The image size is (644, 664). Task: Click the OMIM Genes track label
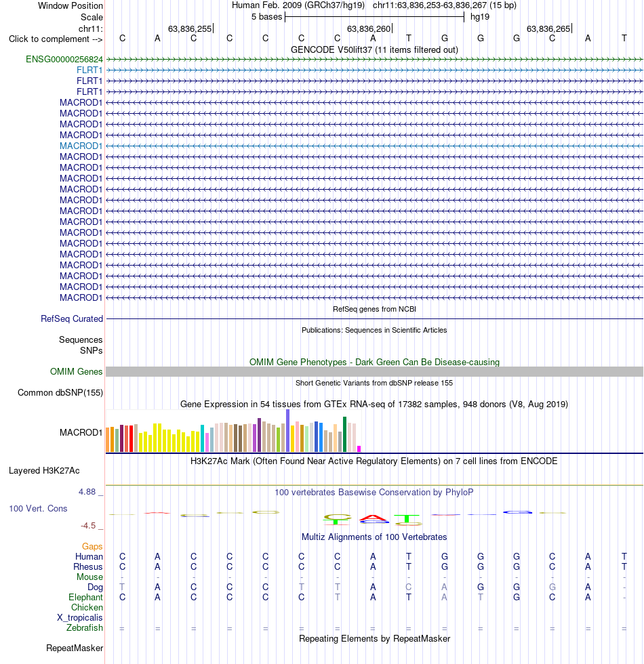pos(76,371)
